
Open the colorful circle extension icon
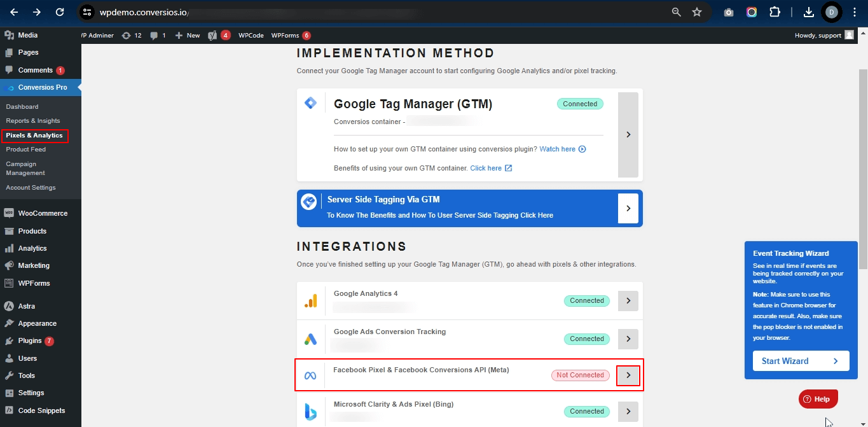coord(752,12)
